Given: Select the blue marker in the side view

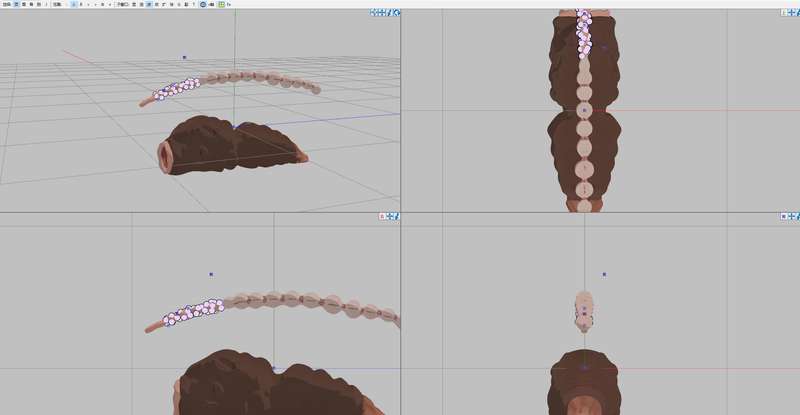Looking at the screenshot, I should coord(211,274).
